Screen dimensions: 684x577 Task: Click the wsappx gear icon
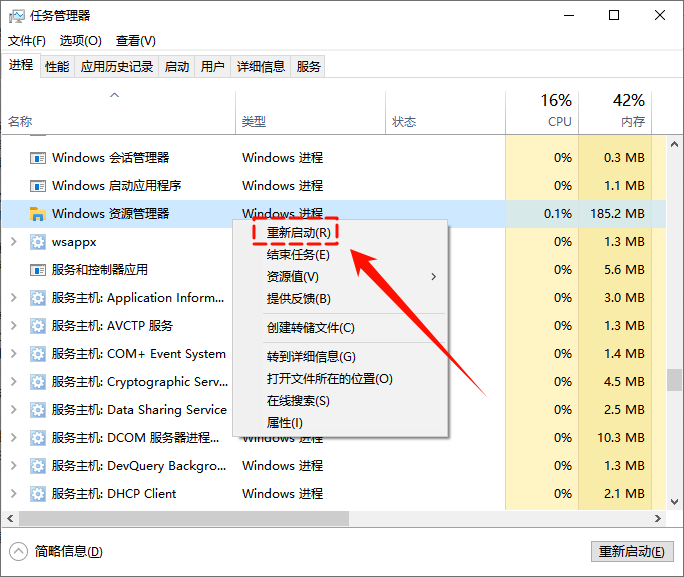[x=38, y=242]
